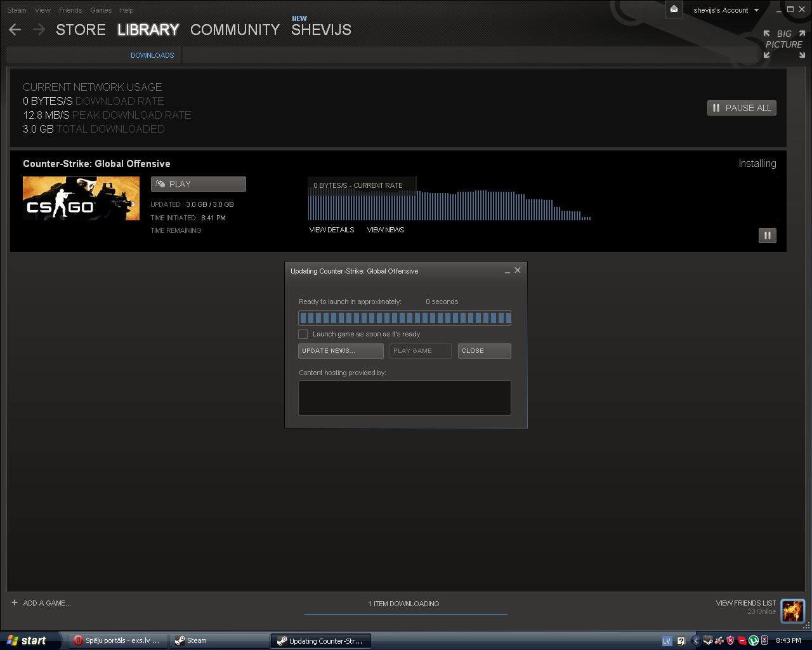Image resolution: width=812 pixels, height=650 pixels.
Task: Pause the CS:GO download with the small pause icon
Action: coord(768,235)
